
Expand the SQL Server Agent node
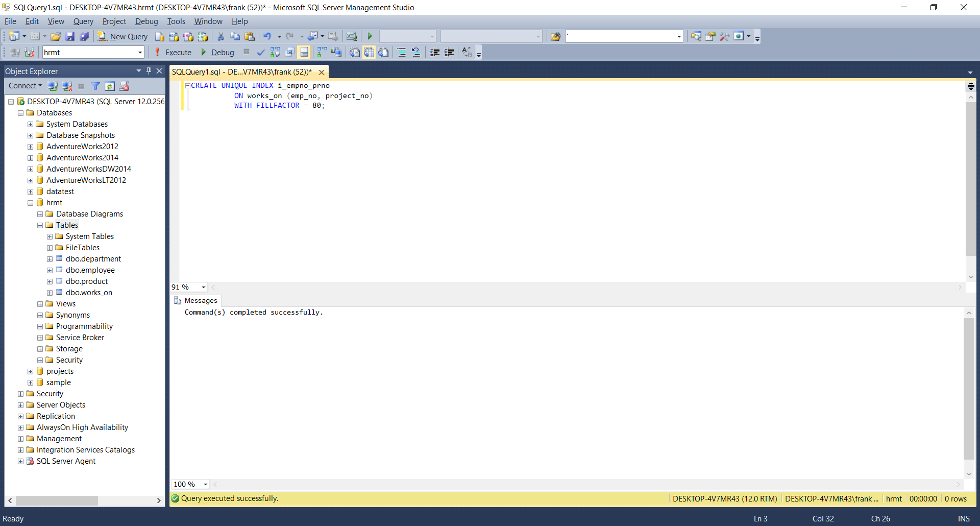[20, 461]
